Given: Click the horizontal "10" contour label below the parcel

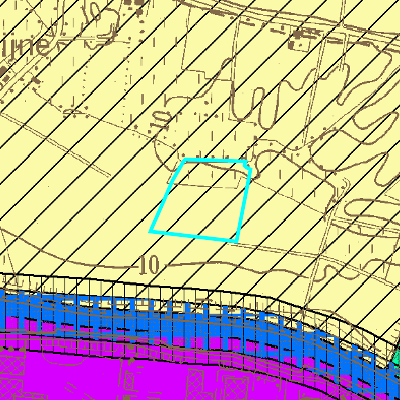Looking at the screenshot, I should 149,266.
